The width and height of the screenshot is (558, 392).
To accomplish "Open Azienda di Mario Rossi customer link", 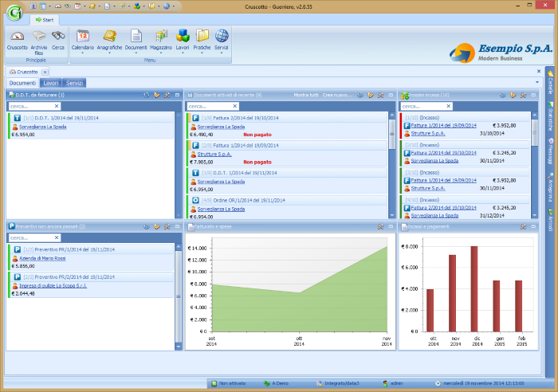I will coord(42,258).
